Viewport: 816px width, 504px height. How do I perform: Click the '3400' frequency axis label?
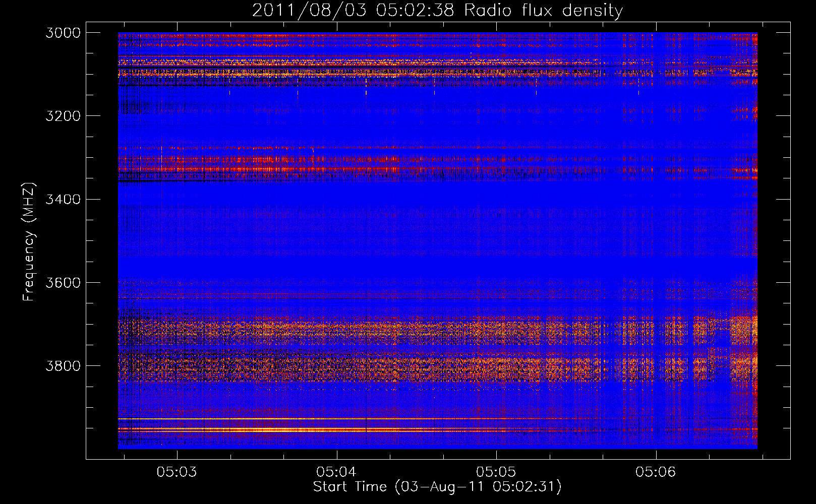click(x=63, y=199)
